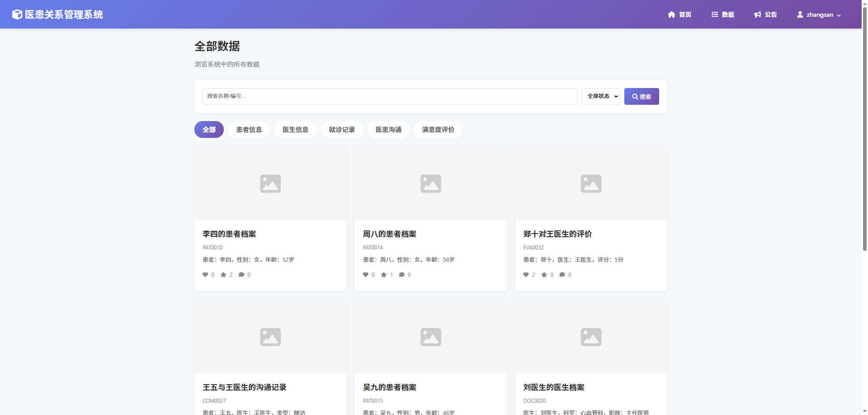Viewport: 868px width, 415px height.
Task: Click the cube logo icon in header
Action: pyautogui.click(x=17, y=15)
